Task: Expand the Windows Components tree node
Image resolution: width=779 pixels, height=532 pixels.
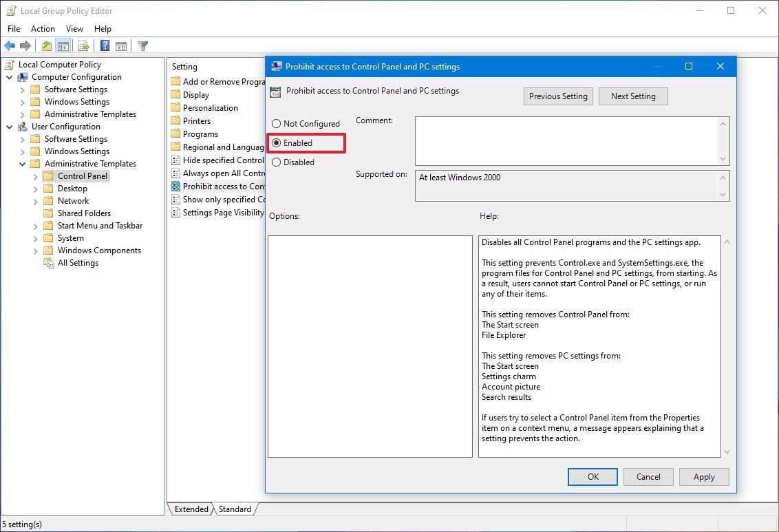Action: pos(34,250)
